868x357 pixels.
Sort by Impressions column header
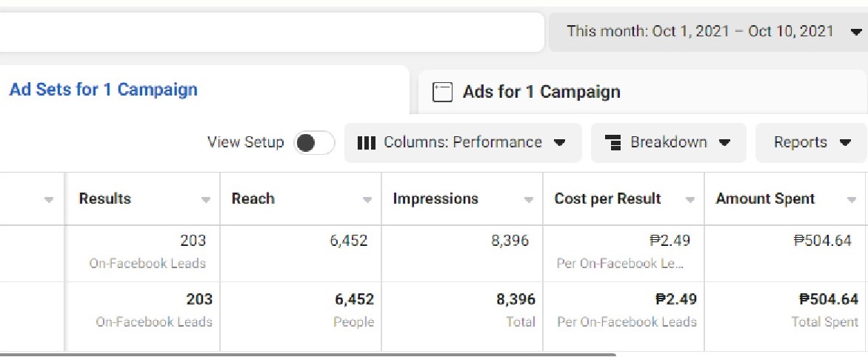[x=435, y=199]
